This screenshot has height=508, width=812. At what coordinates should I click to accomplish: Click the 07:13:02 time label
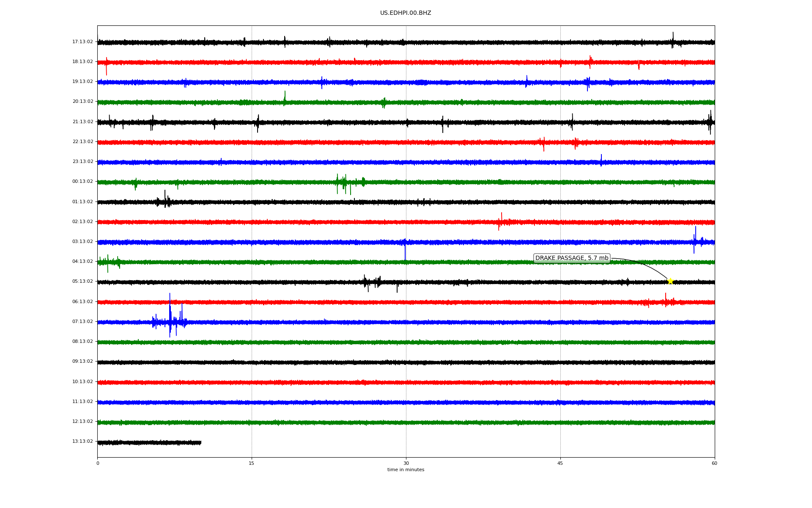[82, 322]
